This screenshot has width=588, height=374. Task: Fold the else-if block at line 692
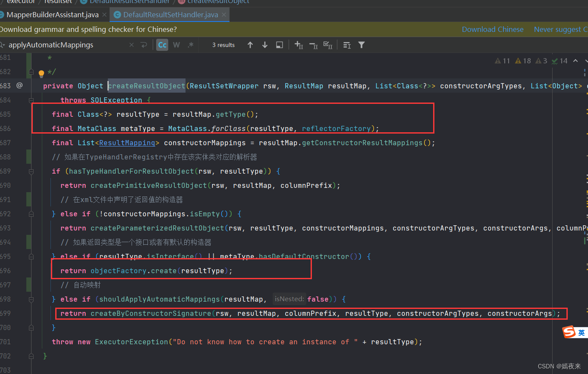[31, 214]
